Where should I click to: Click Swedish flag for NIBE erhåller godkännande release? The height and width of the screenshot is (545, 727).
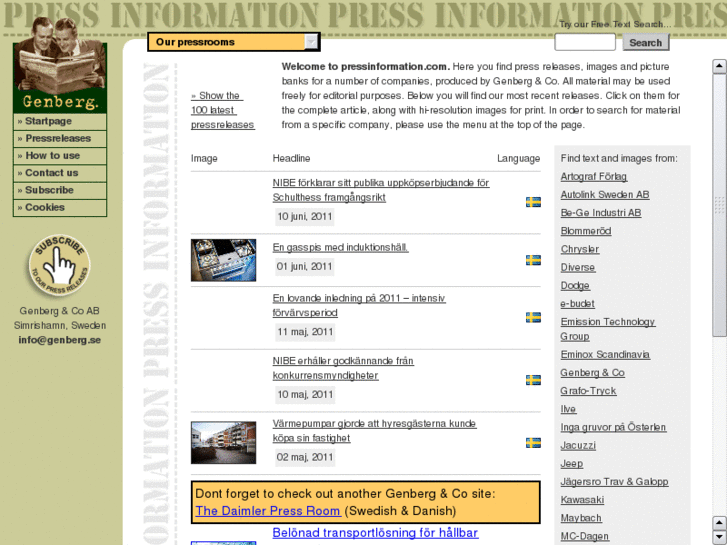[533, 380]
